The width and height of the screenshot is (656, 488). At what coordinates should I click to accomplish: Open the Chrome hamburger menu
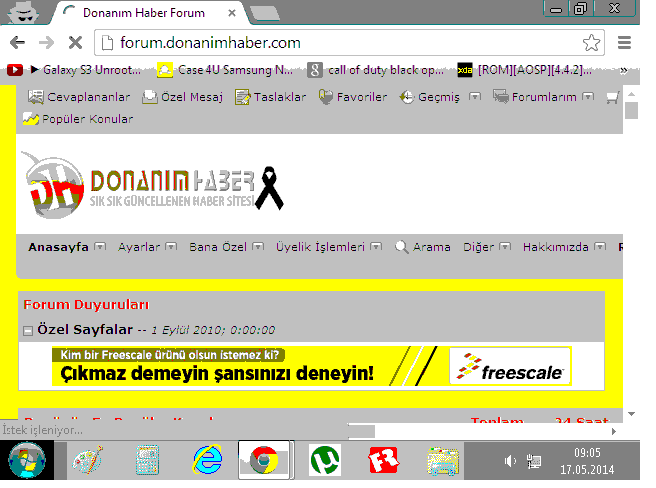tap(625, 43)
